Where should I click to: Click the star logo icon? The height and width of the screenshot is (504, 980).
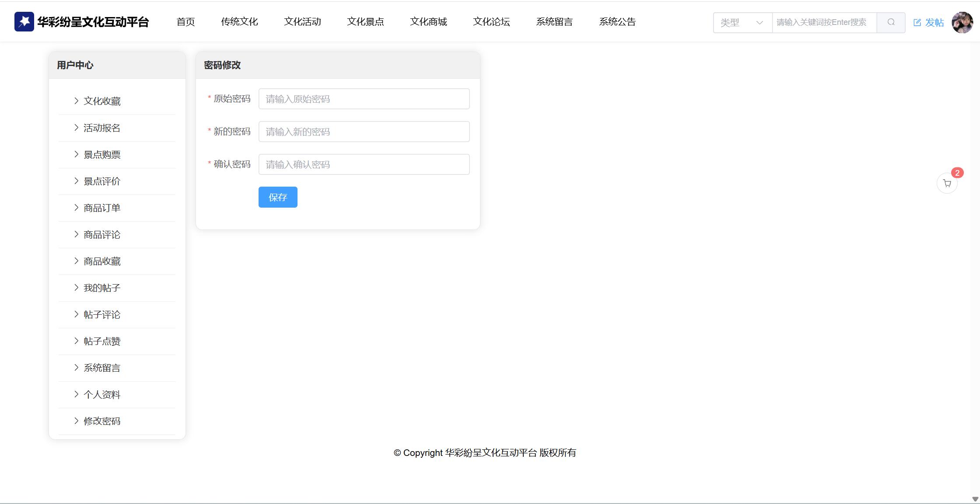click(x=24, y=21)
